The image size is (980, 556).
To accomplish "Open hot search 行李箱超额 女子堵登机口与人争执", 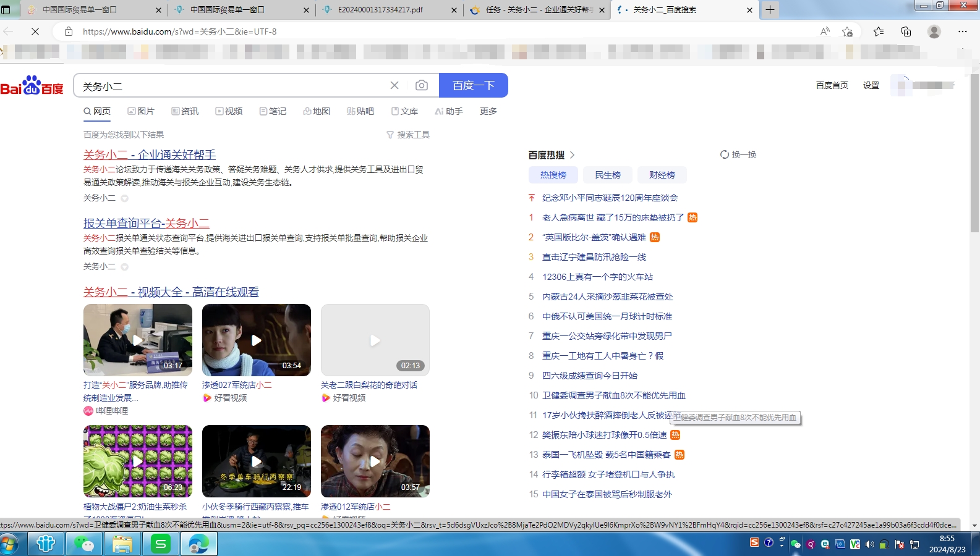I will point(608,474).
